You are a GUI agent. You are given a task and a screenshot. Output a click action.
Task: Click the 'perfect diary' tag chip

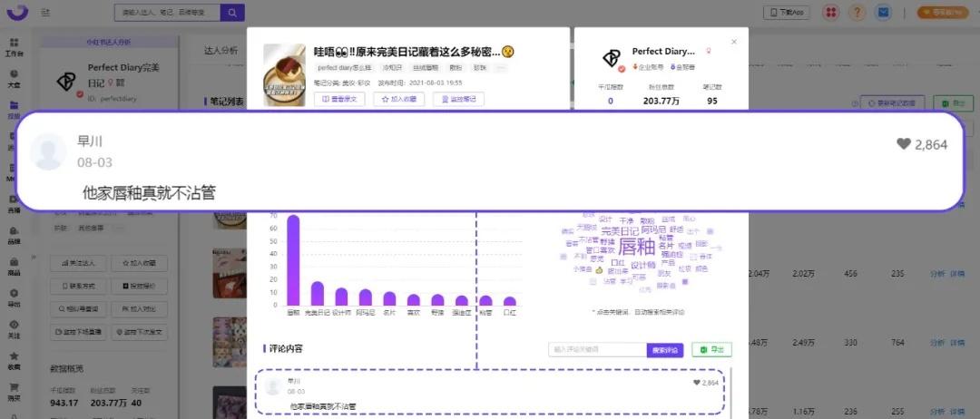coord(346,67)
